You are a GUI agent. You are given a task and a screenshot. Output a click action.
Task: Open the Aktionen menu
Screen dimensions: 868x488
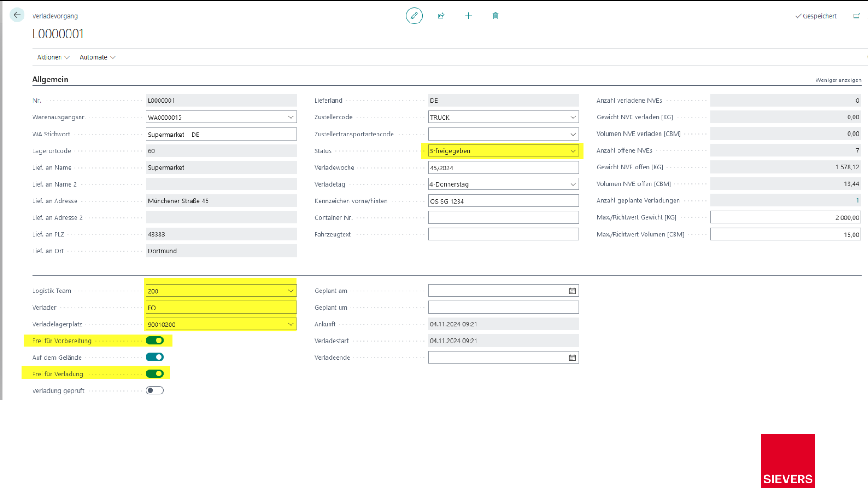(53, 57)
